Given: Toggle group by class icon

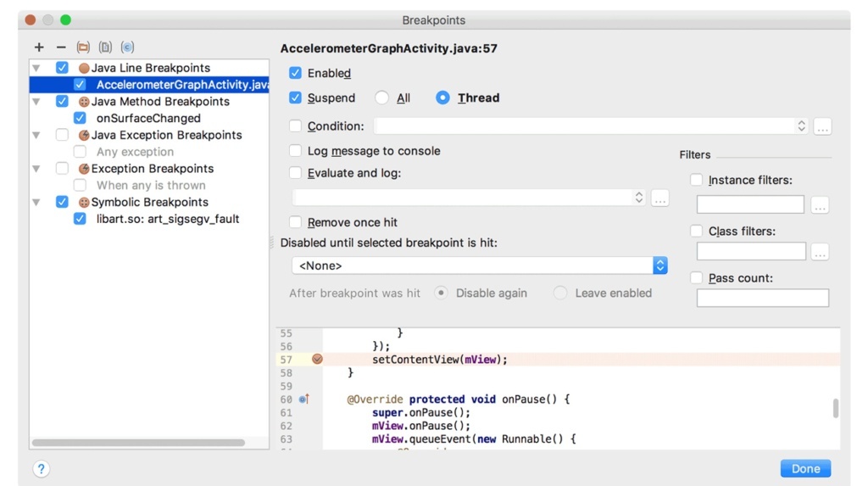Looking at the screenshot, I should pyautogui.click(x=127, y=47).
